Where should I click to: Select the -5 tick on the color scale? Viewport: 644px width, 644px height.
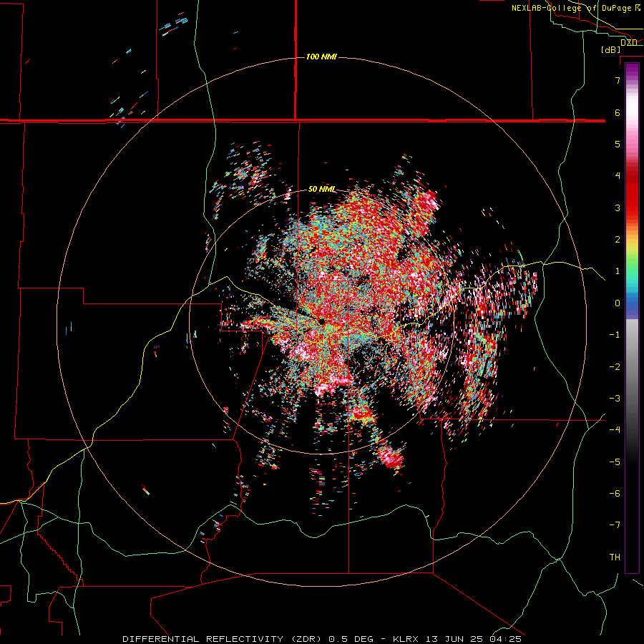[x=615, y=462]
